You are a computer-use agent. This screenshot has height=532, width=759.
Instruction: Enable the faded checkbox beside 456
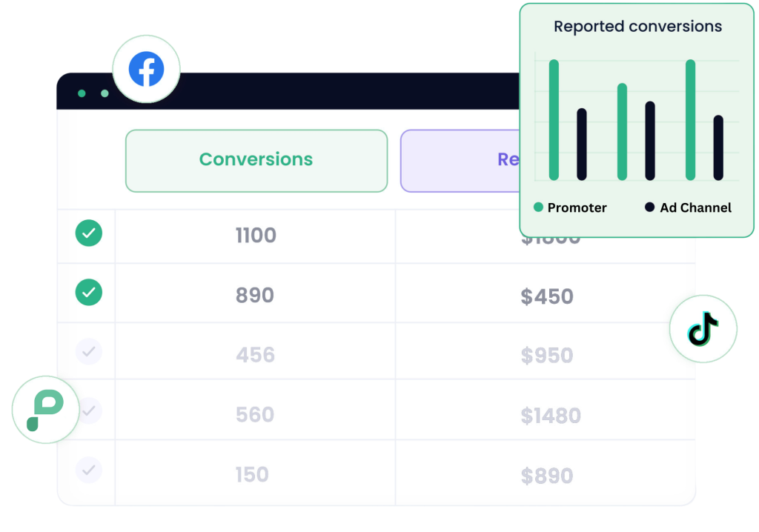click(89, 351)
